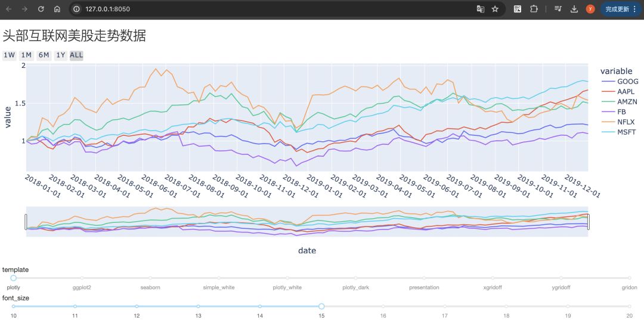Toggle the MSFT series in the legend
This screenshot has height=332, width=644.
click(x=627, y=132)
